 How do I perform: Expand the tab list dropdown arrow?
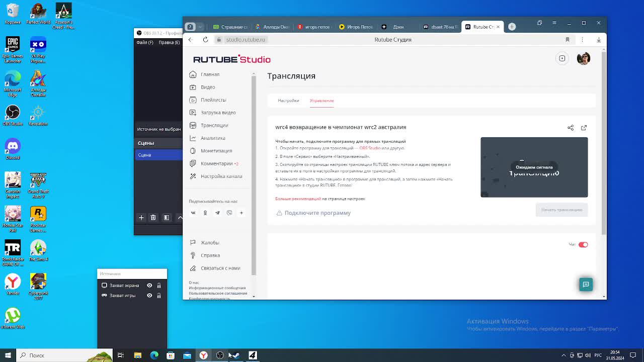click(200, 27)
